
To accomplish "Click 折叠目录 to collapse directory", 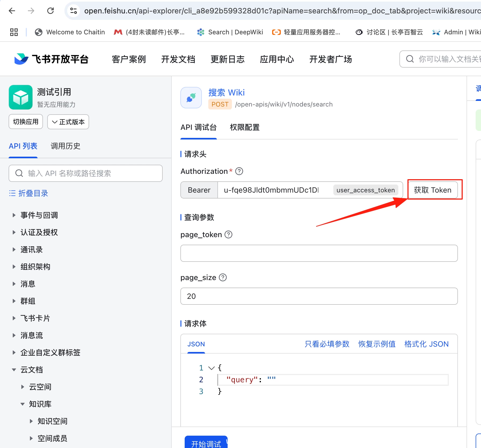I will (28, 193).
